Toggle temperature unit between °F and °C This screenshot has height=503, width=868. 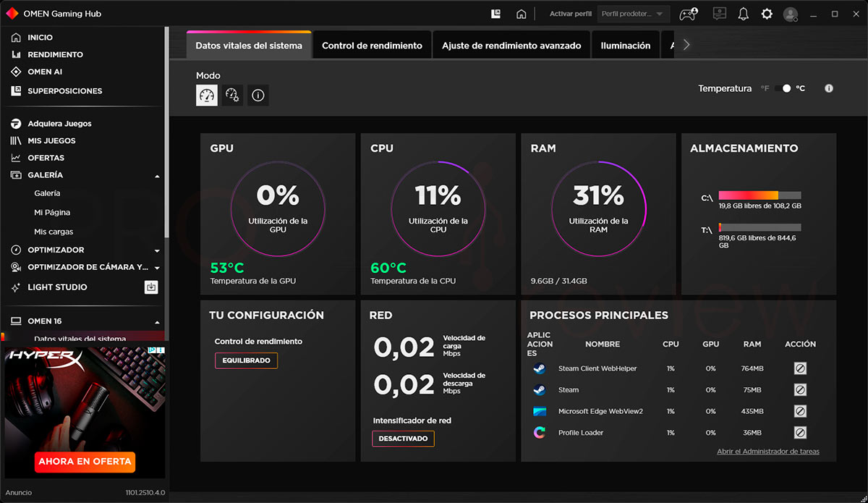tap(783, 88)
